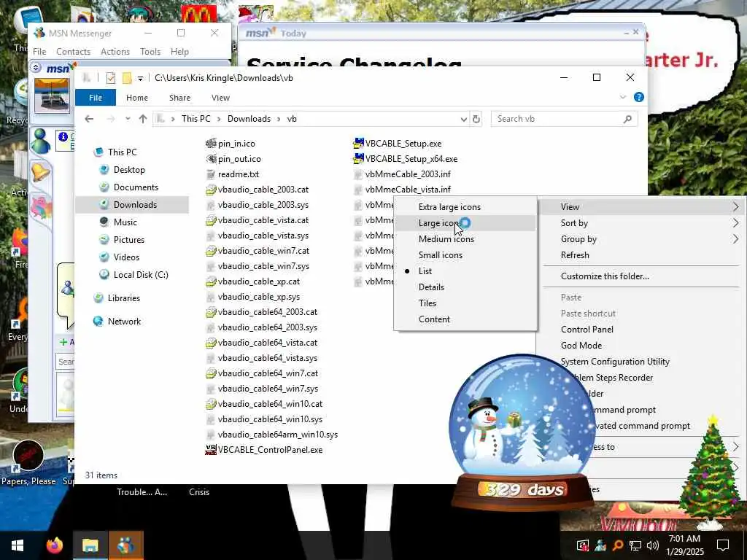Select the file pin_out.ico
The height and width of the screenshot is (560, 747).
(x=233, y=159)
